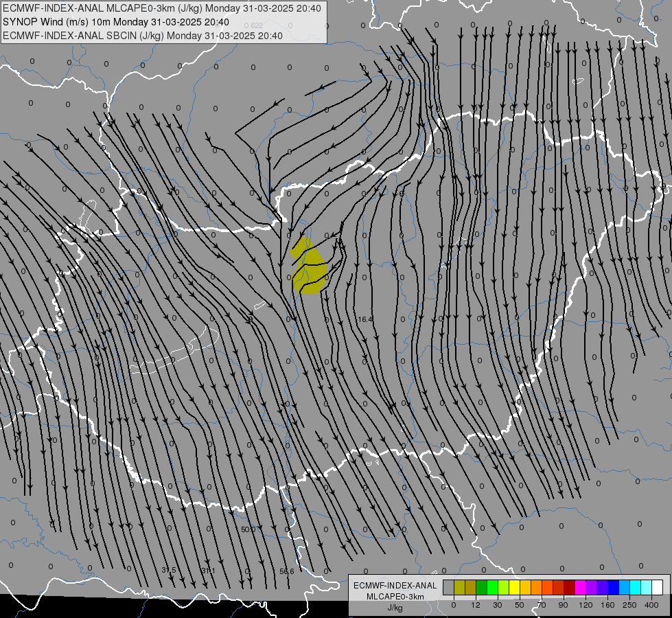Screen dimensions: 672x618
Task: Click the pure yellow legend swatch
Action: [515, 587]
